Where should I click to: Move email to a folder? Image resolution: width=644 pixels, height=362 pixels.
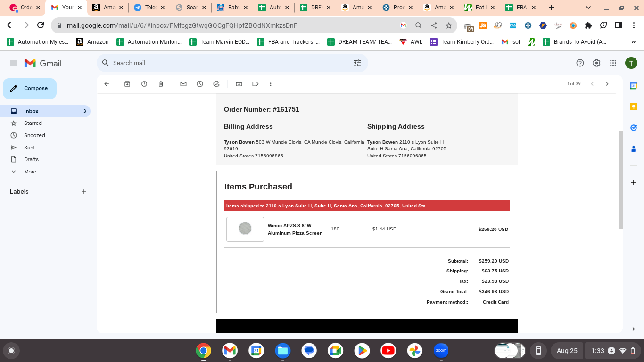(x=239, y=84)
